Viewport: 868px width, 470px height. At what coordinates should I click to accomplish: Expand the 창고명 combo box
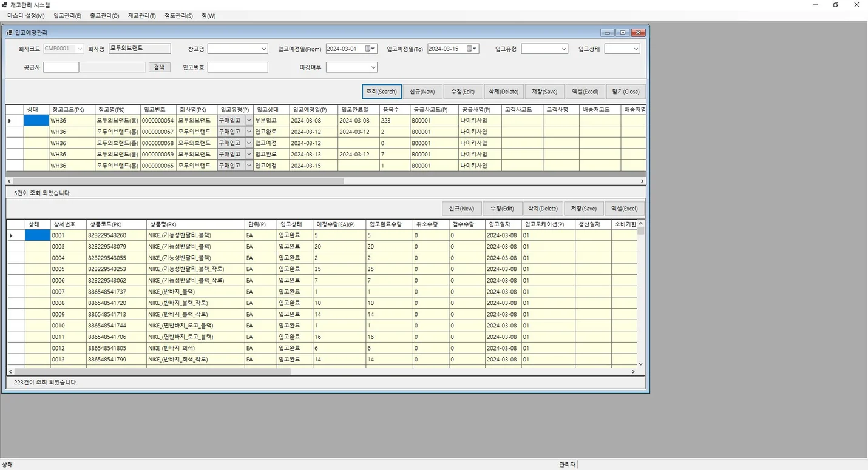(x=264, y=49)
